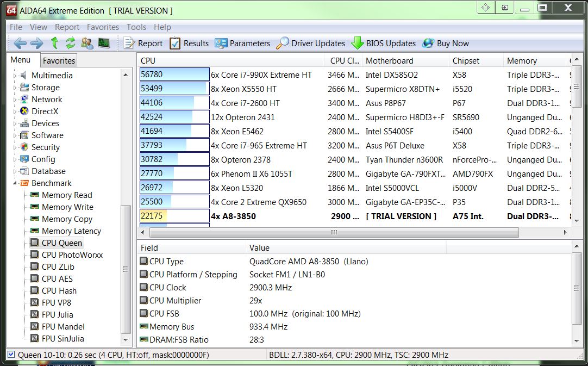Viewport: 588px width, 366px height.
Task: Check for BIOS Updates
Action: coord(384,43)
